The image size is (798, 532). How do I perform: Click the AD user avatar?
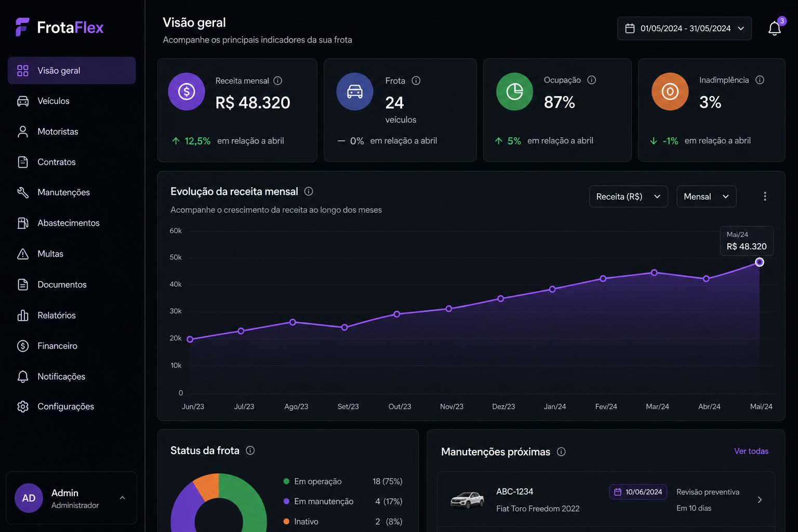point(29,498)
